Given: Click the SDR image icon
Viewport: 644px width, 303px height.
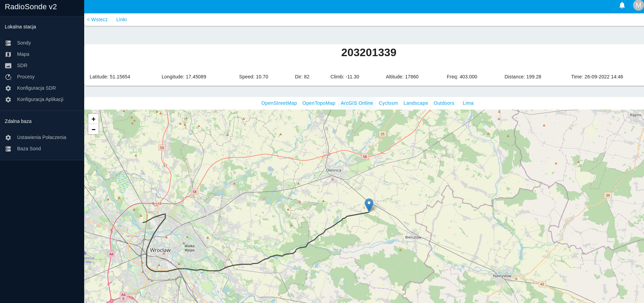Looking at the screenshot, I should [8, 66].
